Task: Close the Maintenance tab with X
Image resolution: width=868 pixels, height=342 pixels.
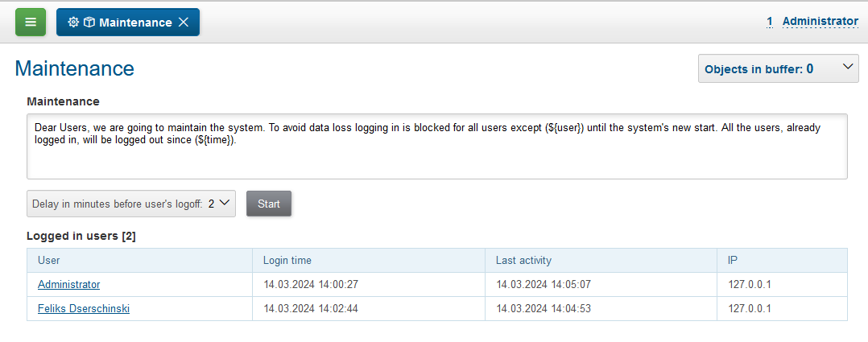Action: click(184, 23)
